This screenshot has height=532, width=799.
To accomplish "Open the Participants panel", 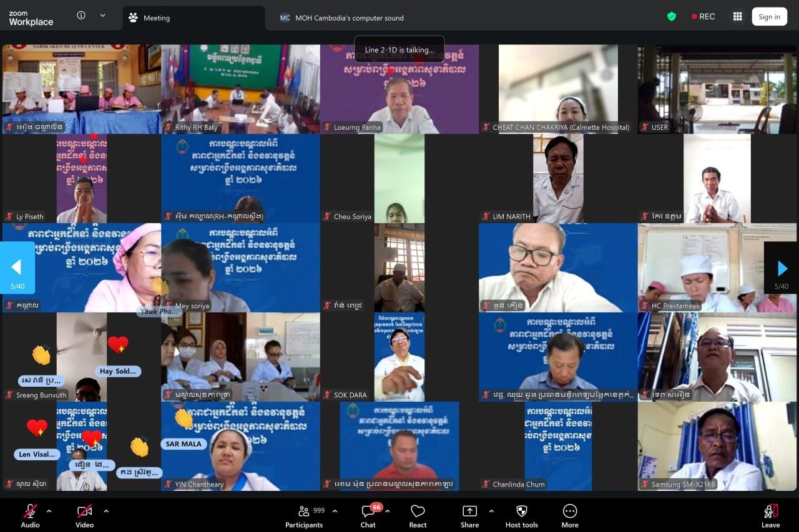I will (x=304, y=515).
